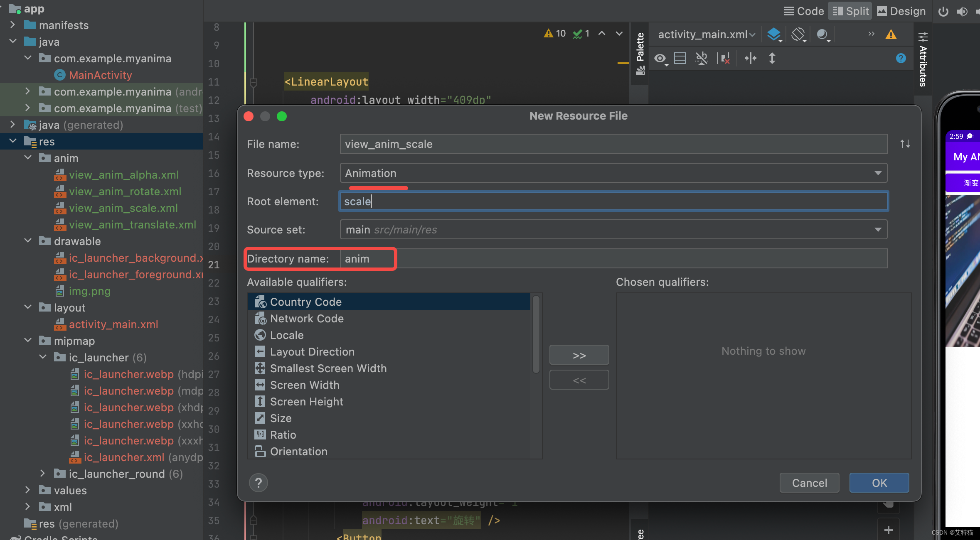Collapse the drawable folder in the project tree

click(28, 241)
